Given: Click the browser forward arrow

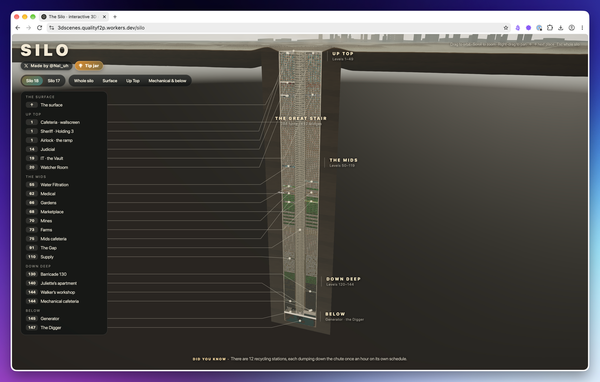Looking at the screenshot, I should (28, 28).
